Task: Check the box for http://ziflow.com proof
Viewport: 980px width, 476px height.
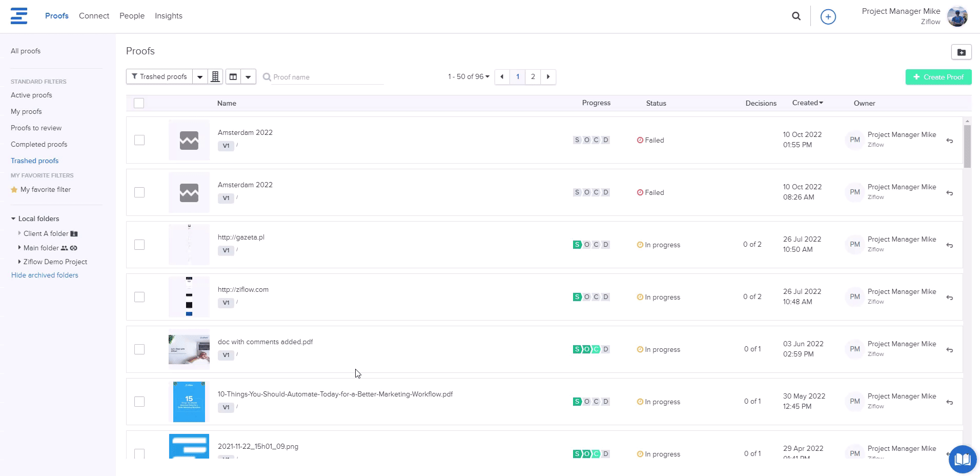Action: point(139,297)
